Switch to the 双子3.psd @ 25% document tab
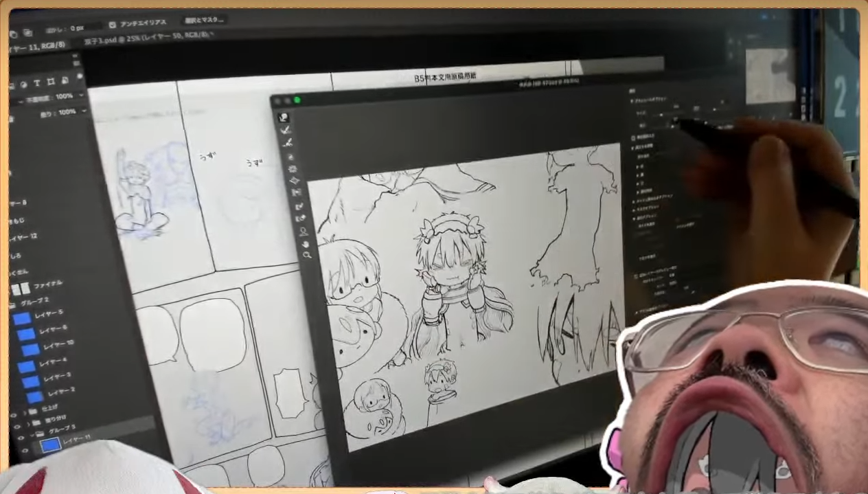Screen dimensions: 868x494 148,38
